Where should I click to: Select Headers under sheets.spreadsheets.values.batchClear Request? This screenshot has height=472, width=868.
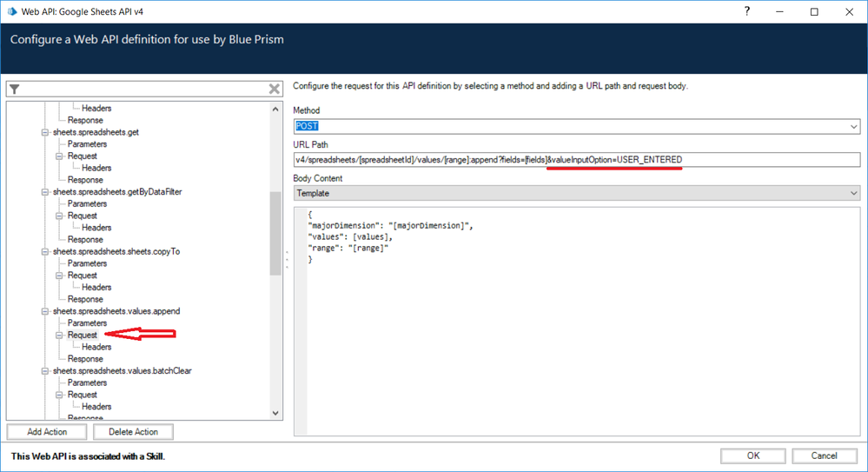(x=96, y=407)
